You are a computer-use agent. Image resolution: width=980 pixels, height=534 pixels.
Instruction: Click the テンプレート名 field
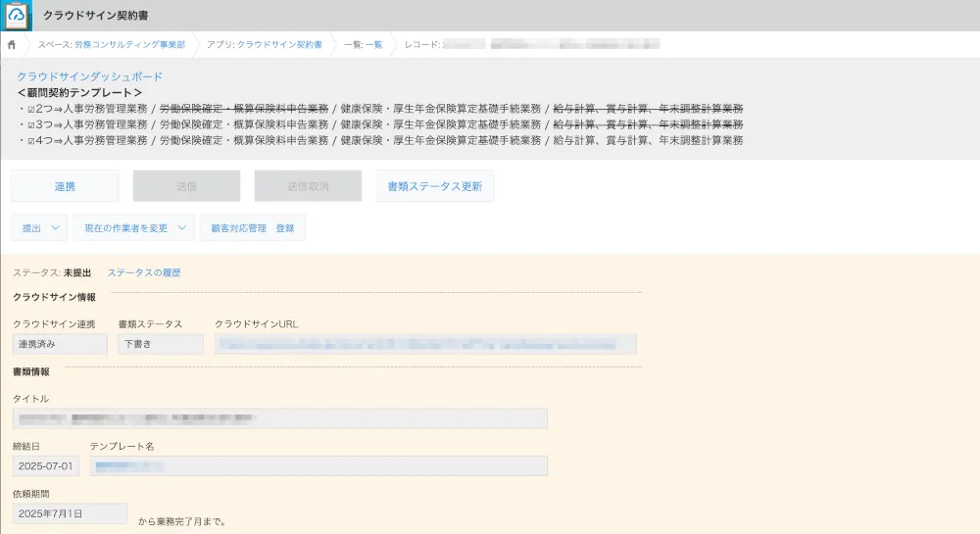click(318, 466)
